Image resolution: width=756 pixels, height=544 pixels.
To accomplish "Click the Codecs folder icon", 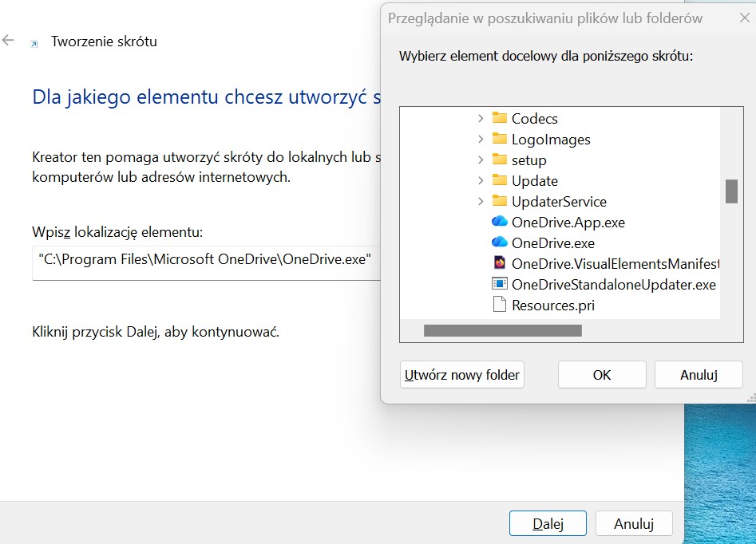I will [x=499, y=118].
